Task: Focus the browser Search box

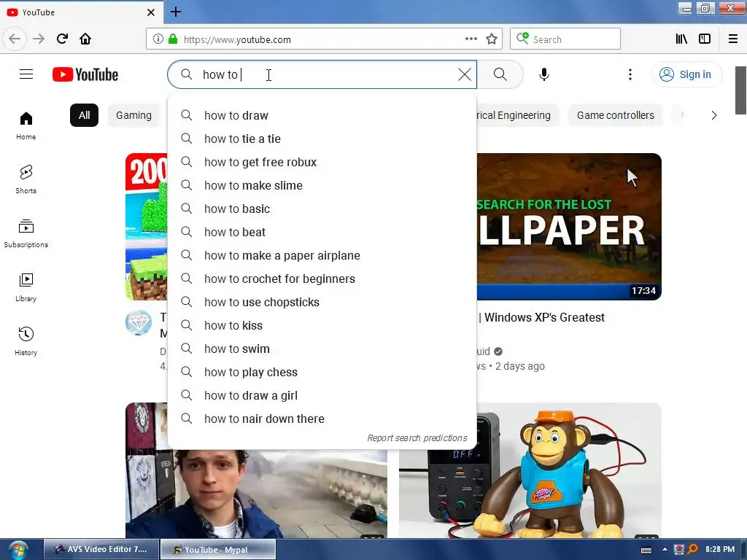Action: point(565,39)
